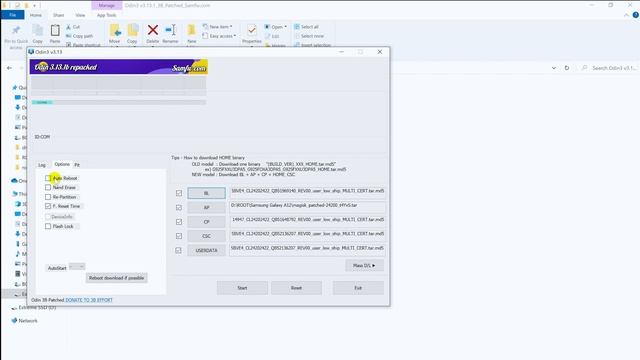This screenshot has width=640, height=360.
Task: Open quick access toolbar customize arrow
Action: point(35,5)
